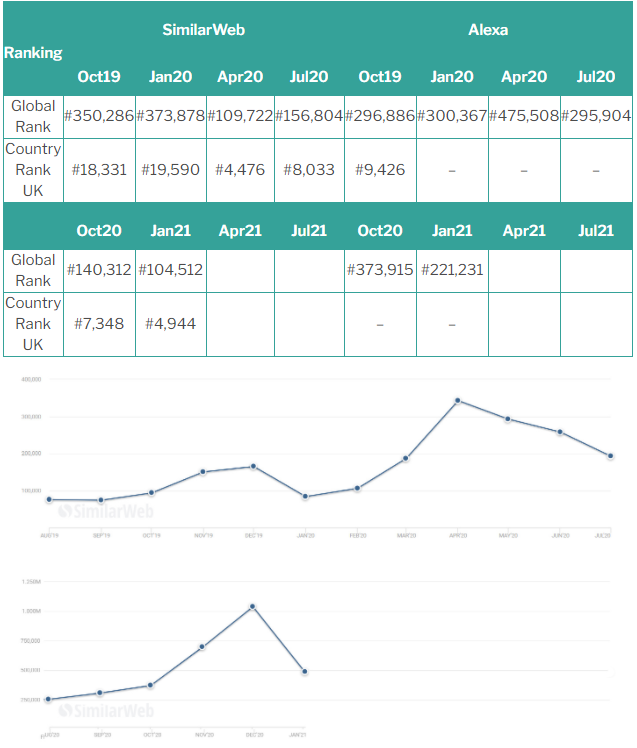
Task: Click the empty SimilarWeb Apr21 global rank cell
Action: tap(240, 270)
